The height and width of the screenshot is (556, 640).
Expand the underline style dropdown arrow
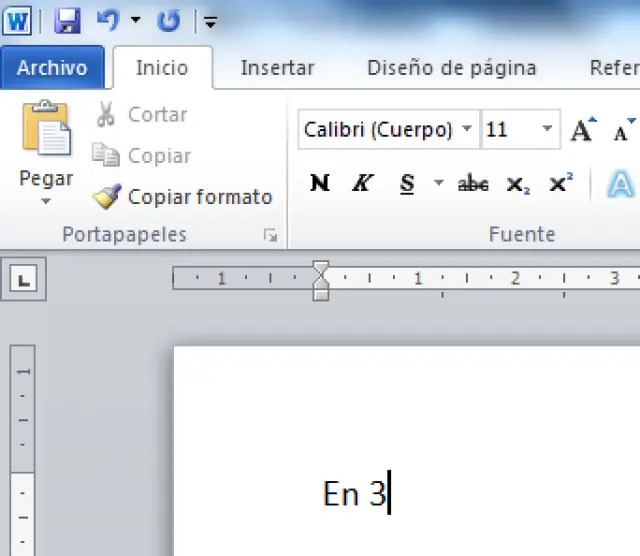pyautogui.click(x=438, y=183)
